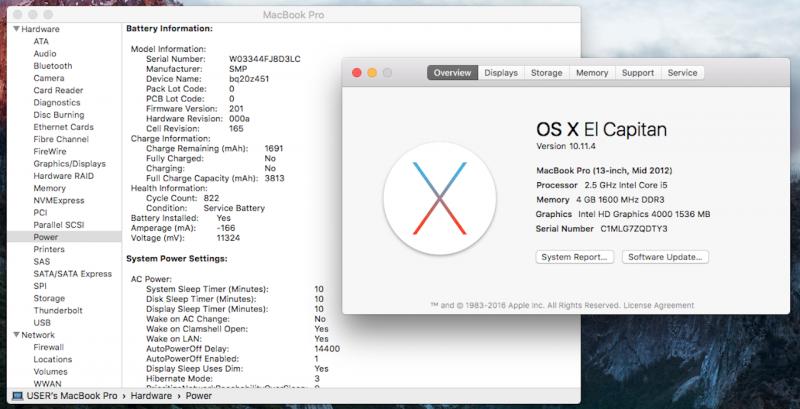Image resolution: width=800 pixels, height=409 pixels.
Task: Click the computer icon in path bar
Action: click(x=17, y=397)
